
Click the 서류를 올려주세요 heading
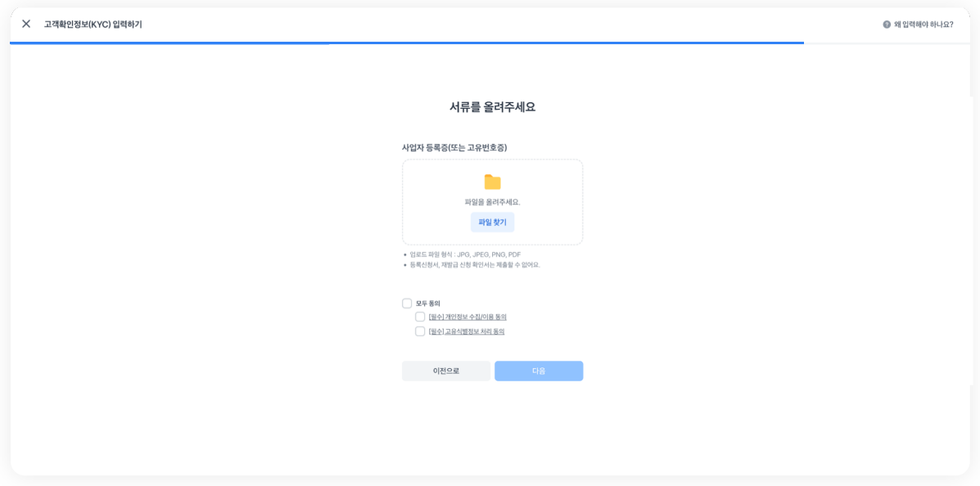click(492, 107)
